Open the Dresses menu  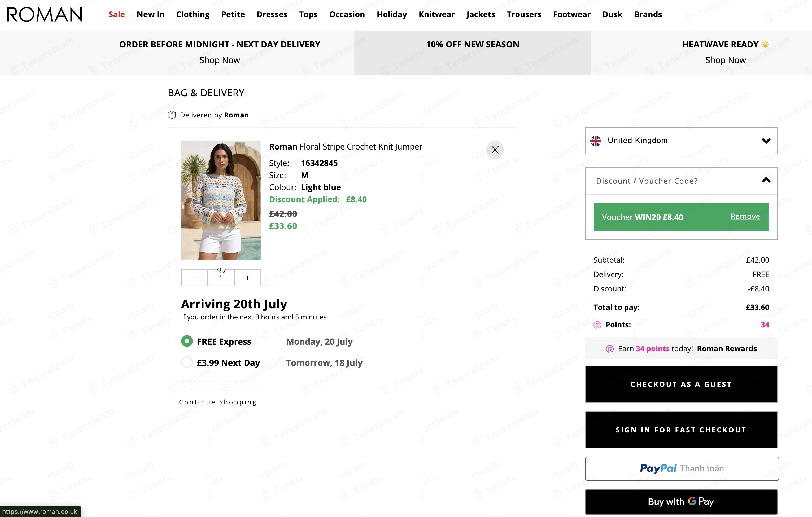pos(272,15)
